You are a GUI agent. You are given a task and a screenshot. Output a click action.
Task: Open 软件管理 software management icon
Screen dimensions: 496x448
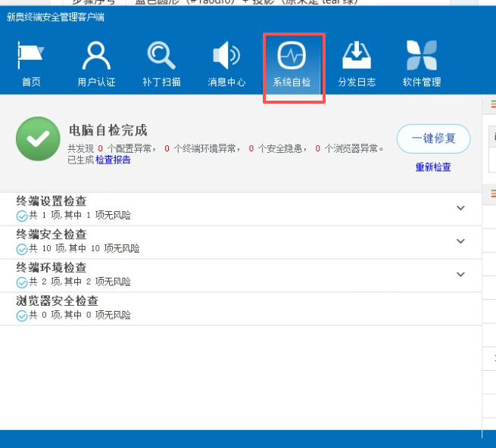[422, 55]
